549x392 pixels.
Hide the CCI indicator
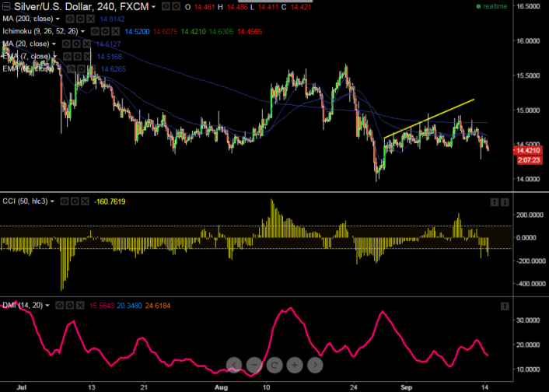[65, 201]
